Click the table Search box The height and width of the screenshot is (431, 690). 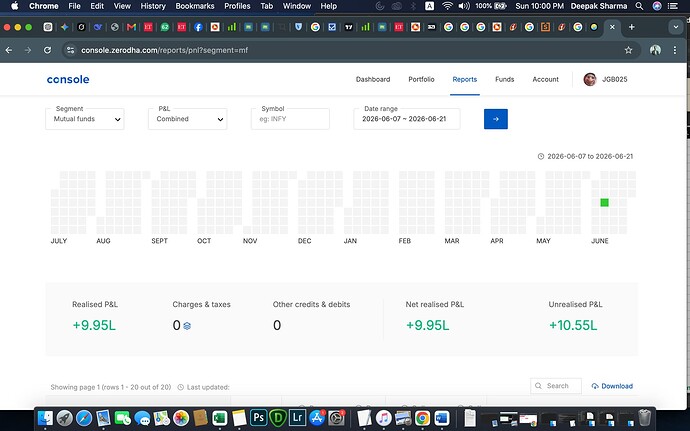point(556,386)
